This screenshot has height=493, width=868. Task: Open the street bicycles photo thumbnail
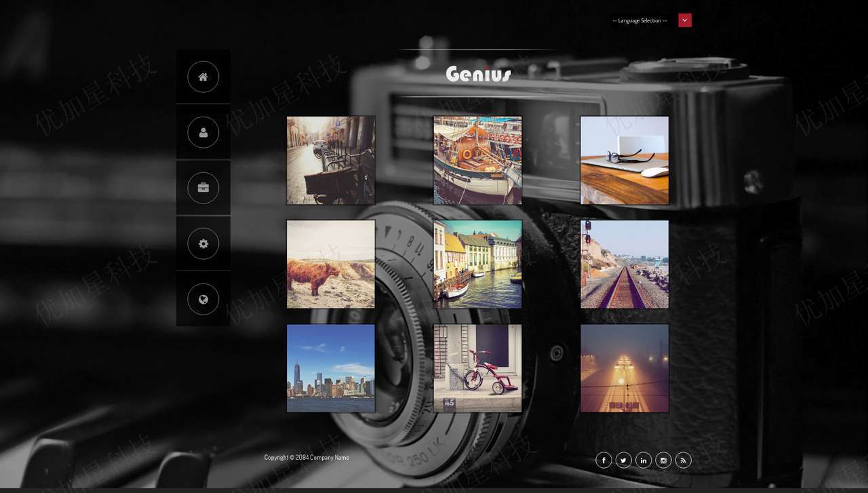pos(331,160)
